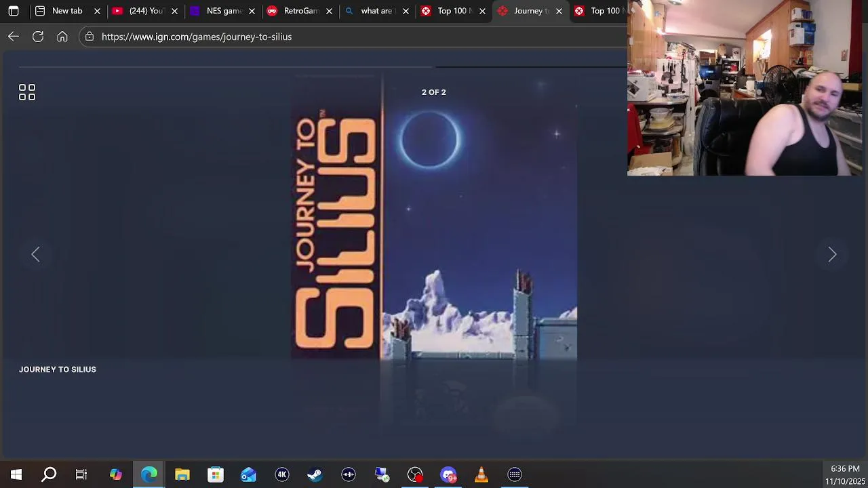Open the clock and date flyout
Viewport: 868px width, 488px height.
[x=845, y=474]
